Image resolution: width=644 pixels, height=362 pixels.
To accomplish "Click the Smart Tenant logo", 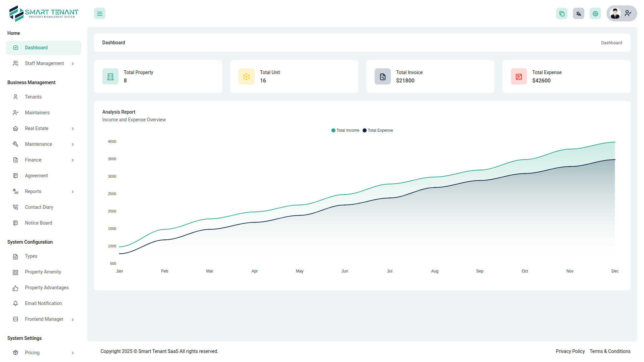I will tap(44, 14).
